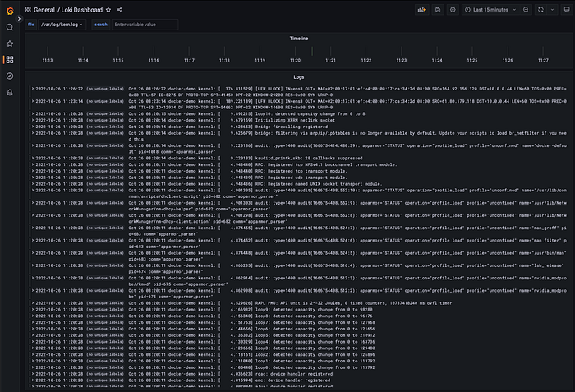The height and width of the screenshot is (392, 575).
Task: Click the Loki Dashboard title
Action: click(x=82, y=10)
